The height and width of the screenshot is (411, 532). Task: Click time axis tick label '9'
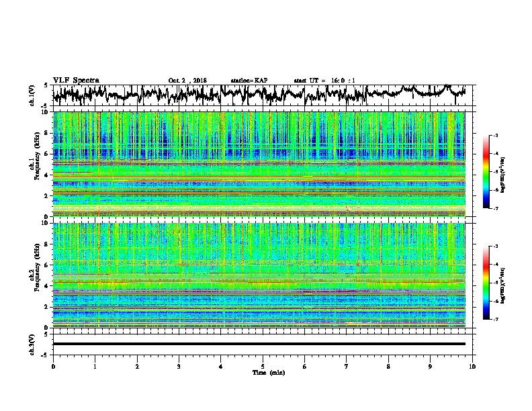click(x=430, y=367)
